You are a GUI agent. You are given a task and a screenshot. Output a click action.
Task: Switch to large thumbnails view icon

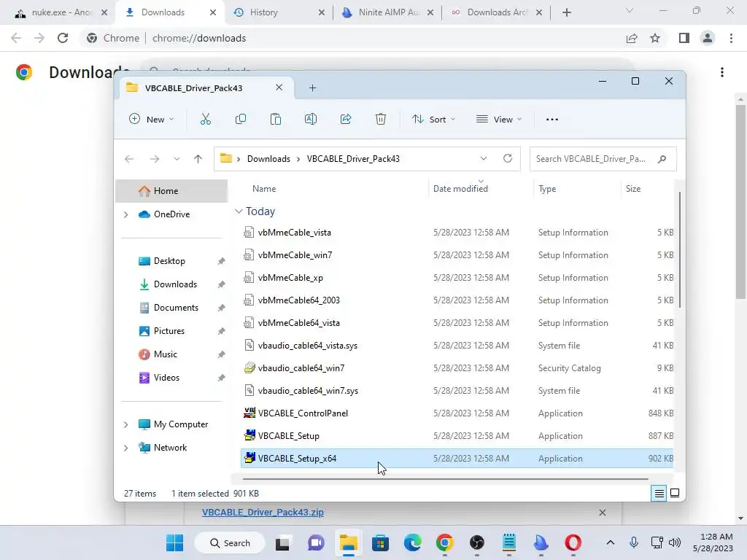pos(675,493)
